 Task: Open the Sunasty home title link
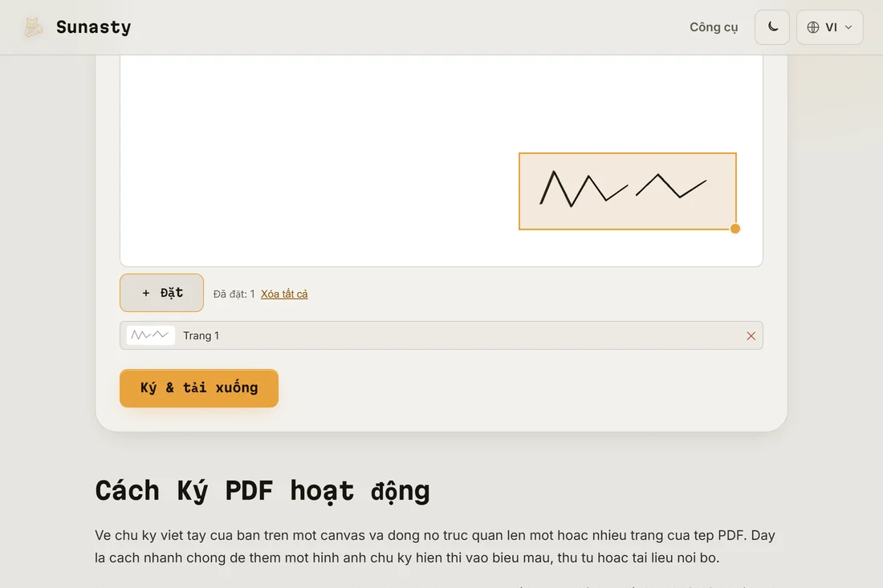(93, 27)
